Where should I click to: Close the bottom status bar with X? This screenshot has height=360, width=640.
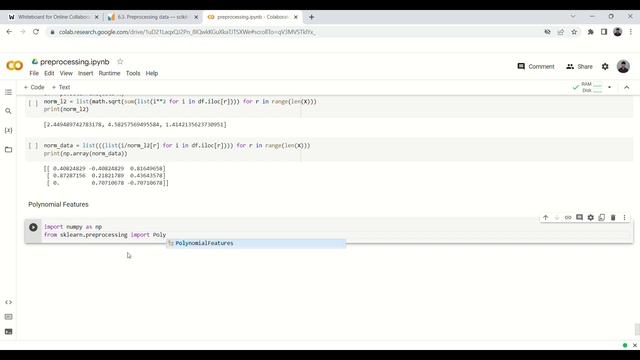[635, 345]
